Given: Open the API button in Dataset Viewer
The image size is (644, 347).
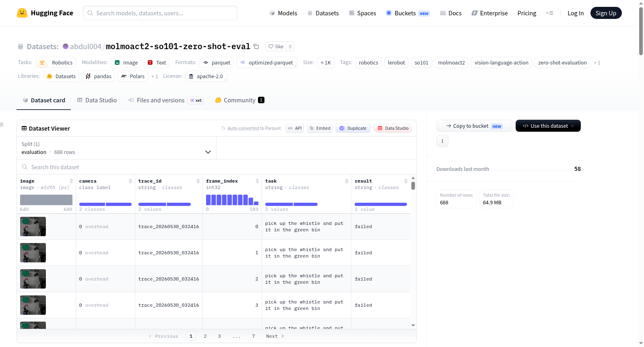Looking at the screenshot, I should coord(295,128).
